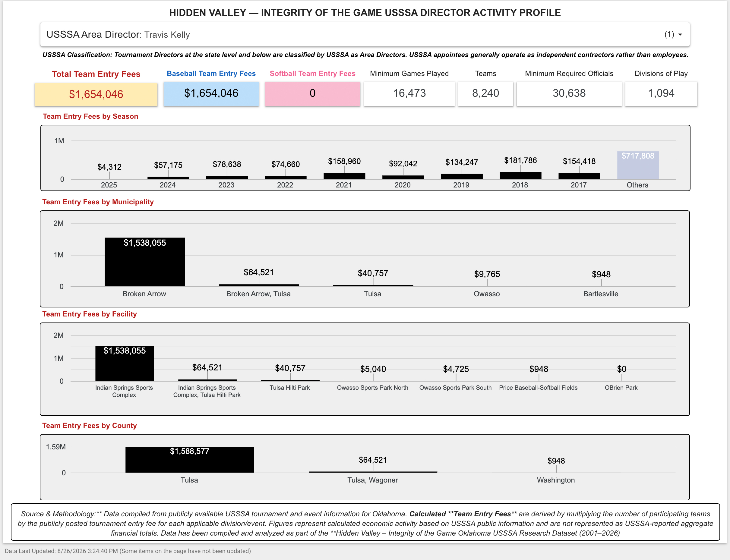Select the OBrien Park axis label

(621, 388)
